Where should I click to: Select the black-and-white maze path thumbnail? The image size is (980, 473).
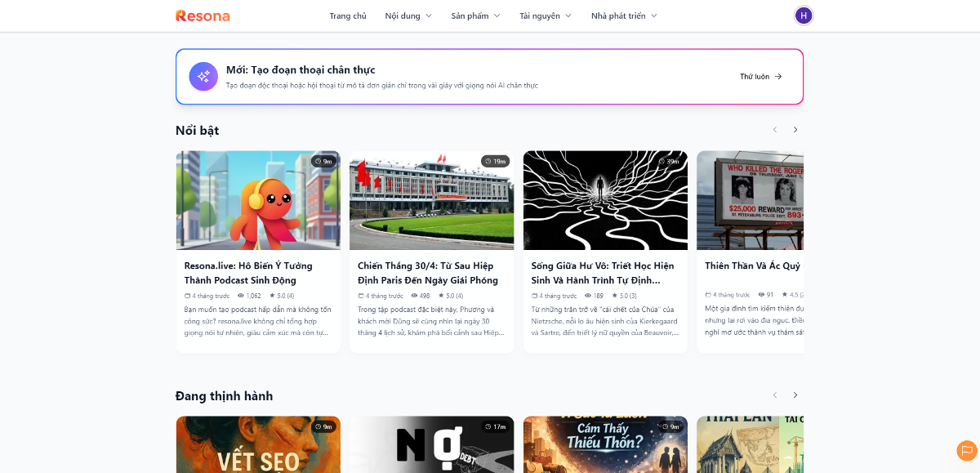605,200
